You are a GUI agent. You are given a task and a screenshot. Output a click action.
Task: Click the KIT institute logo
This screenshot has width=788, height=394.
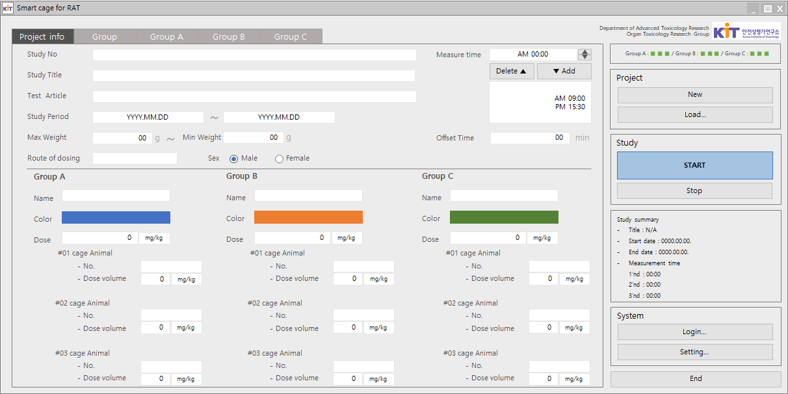pos(747,32)
